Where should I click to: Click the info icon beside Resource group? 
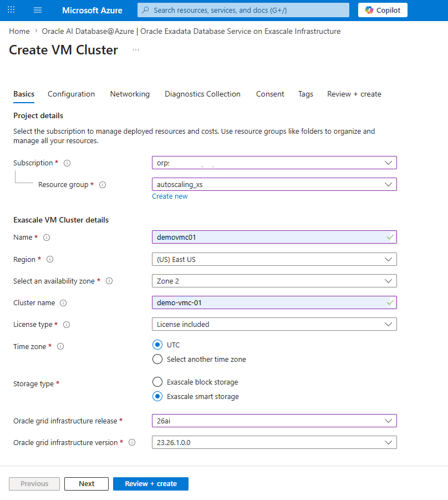coord(103,185)
